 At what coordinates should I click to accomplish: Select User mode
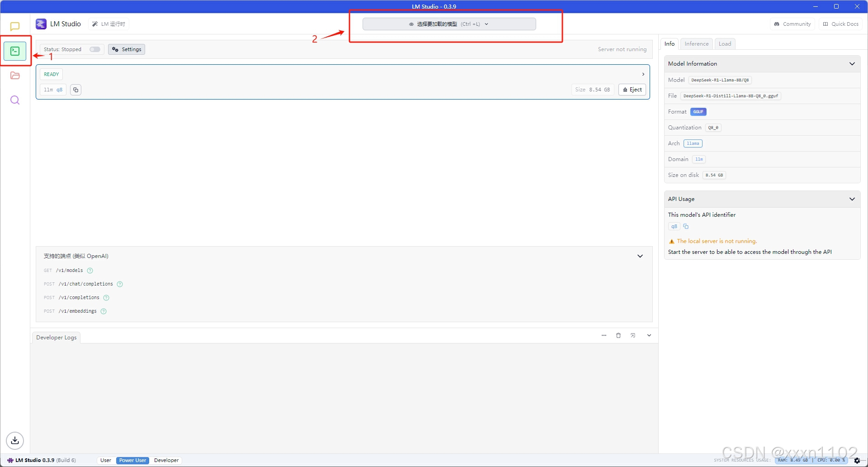pos(106,460)
